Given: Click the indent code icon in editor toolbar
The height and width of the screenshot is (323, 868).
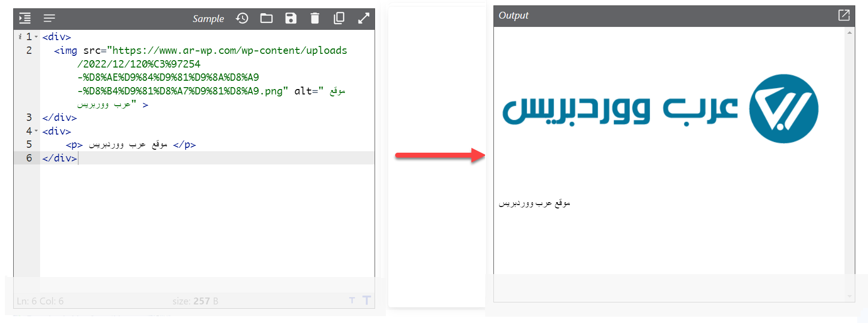Looking at the screenshot, I should click(x=25, y=18).
